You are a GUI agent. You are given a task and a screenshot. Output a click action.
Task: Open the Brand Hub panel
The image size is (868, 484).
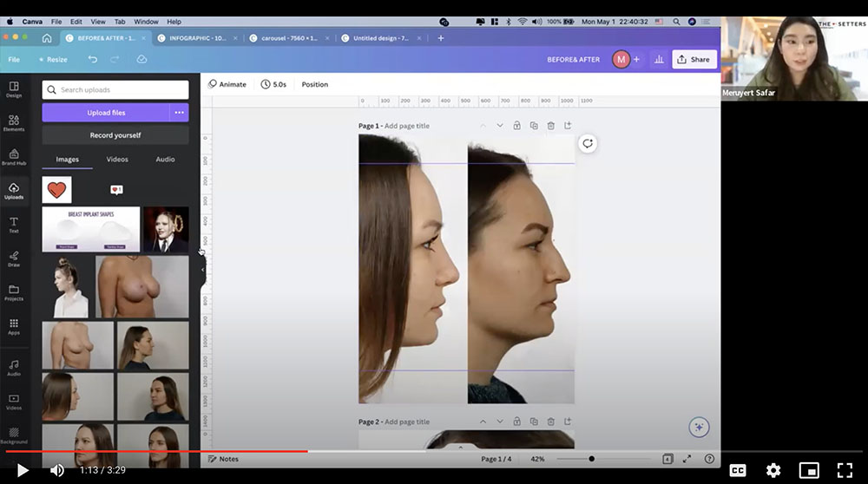pyautogui.click(x=14, y=157)
